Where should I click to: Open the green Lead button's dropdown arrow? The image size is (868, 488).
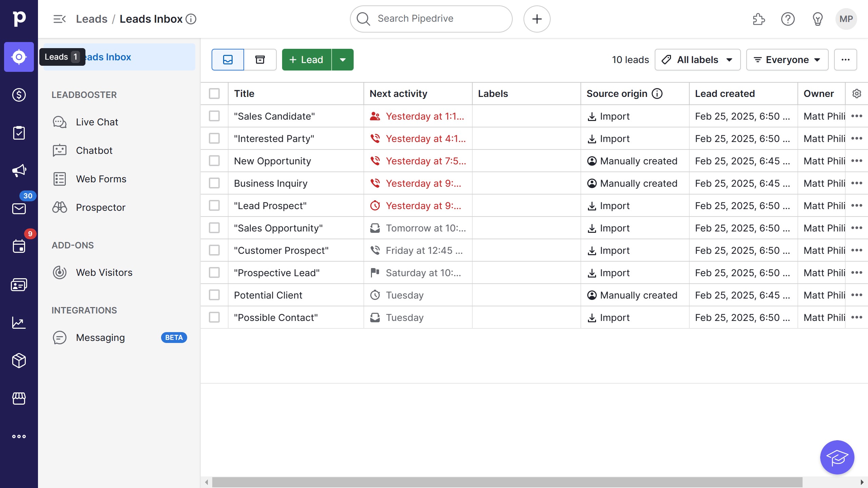(342, 59)
